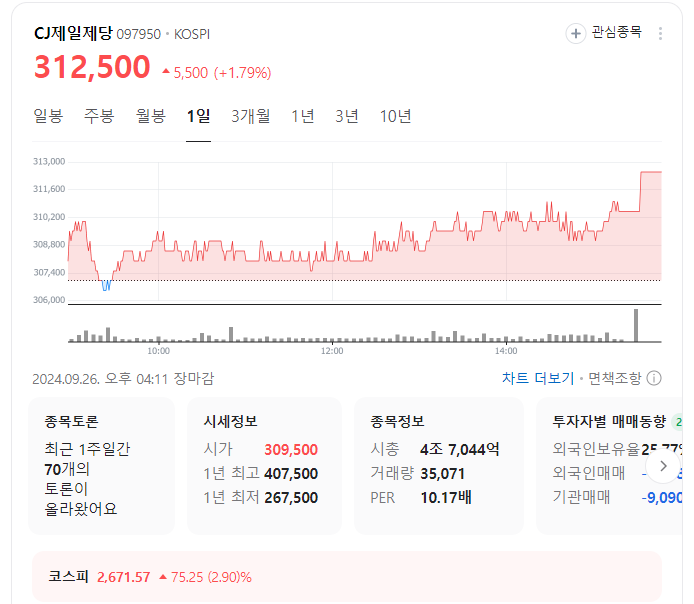Click the current price 312,500
694x604 pixels.
coord(93,67)
